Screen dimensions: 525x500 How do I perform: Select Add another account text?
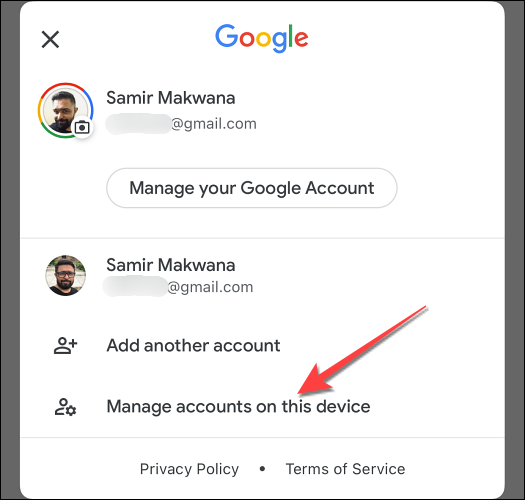[193, 346]
